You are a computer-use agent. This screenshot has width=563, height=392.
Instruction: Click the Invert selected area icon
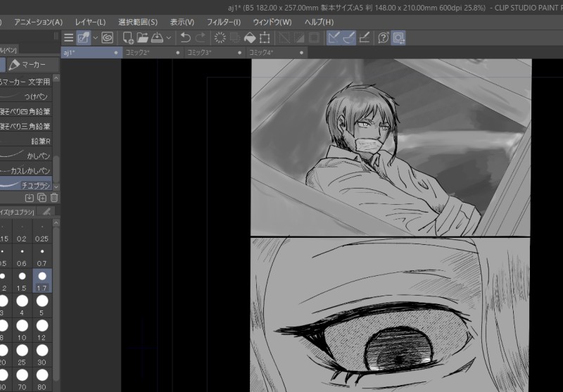click(299, 38)
